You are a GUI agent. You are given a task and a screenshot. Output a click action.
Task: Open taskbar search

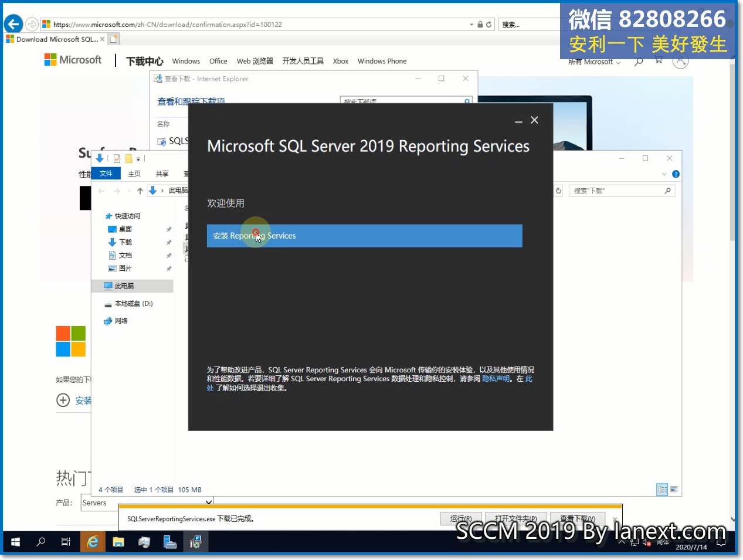pos(40,542)
